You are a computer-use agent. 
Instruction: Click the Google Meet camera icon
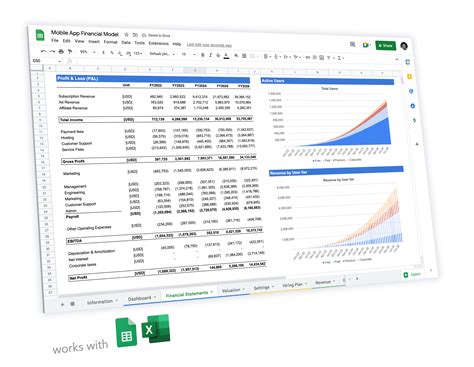click(x=366, y=45)
